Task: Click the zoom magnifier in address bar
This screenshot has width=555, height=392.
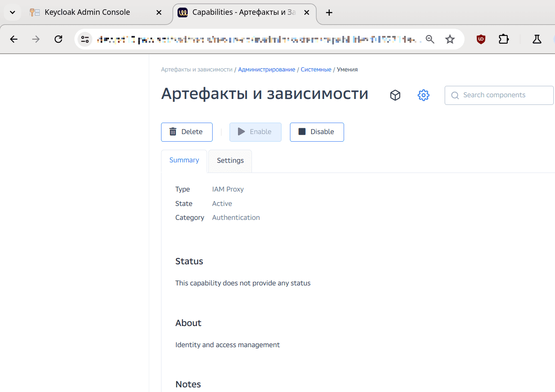Action: click(430, 39)
